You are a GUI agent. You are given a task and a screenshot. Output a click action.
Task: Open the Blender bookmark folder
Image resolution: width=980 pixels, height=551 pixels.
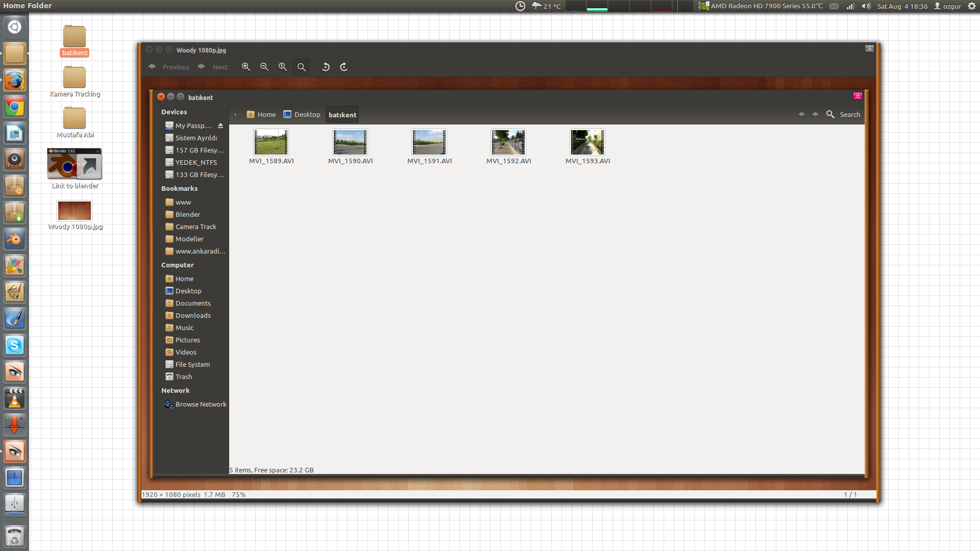(183, 214)
